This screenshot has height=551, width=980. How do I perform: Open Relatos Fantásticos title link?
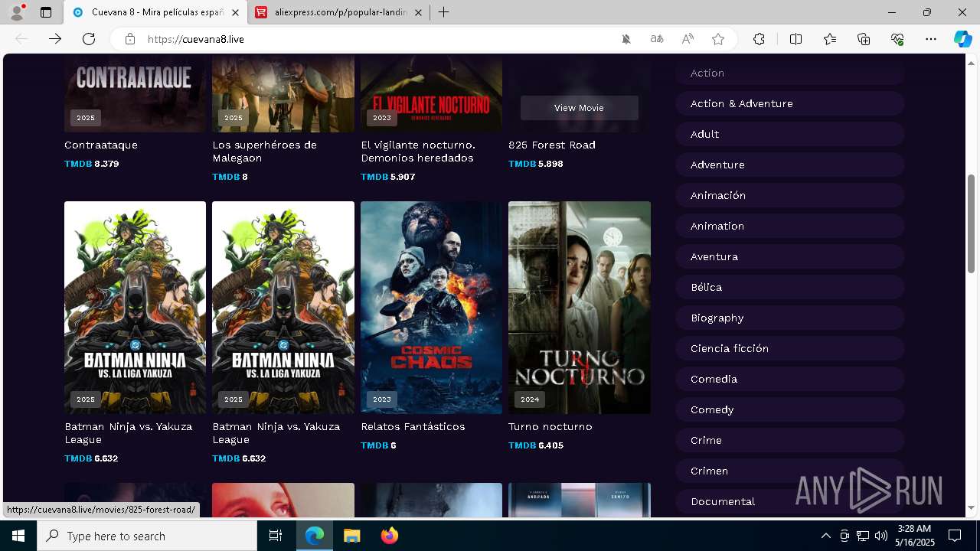click(413, 426)
